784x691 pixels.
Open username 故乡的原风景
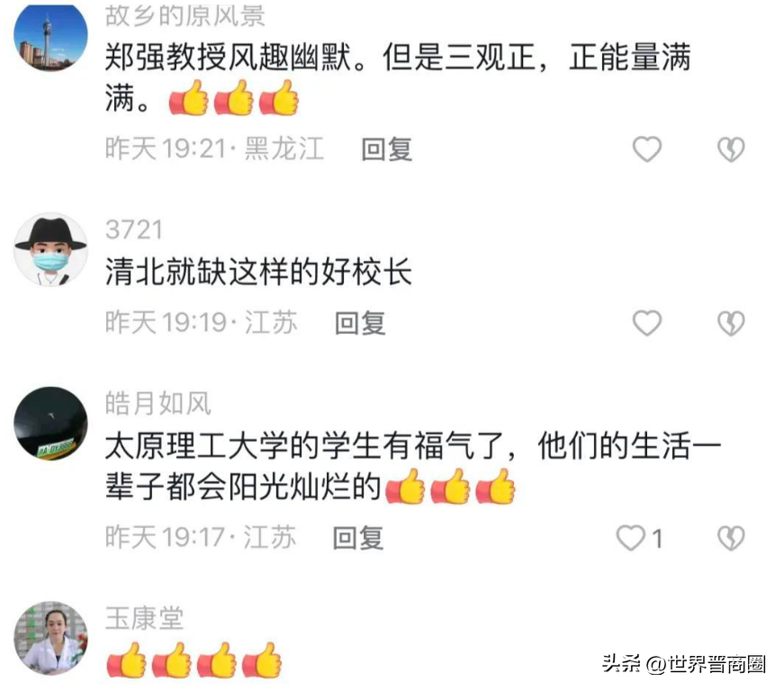tap(185, 16)
